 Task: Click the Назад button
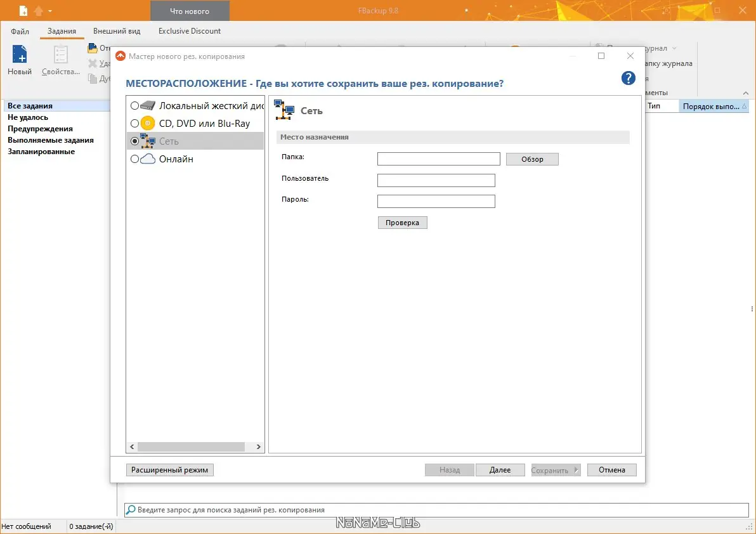[x=450, y=470]
